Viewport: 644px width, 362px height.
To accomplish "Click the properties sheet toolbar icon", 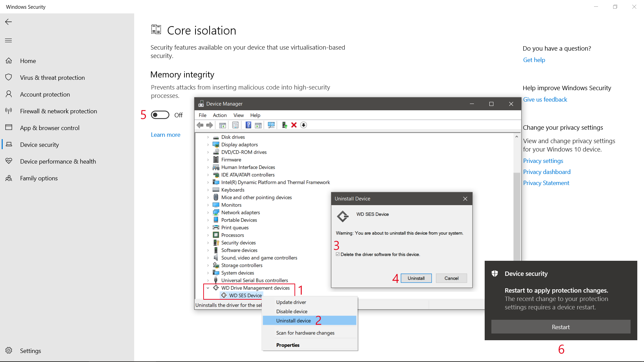I will [235, 125].
